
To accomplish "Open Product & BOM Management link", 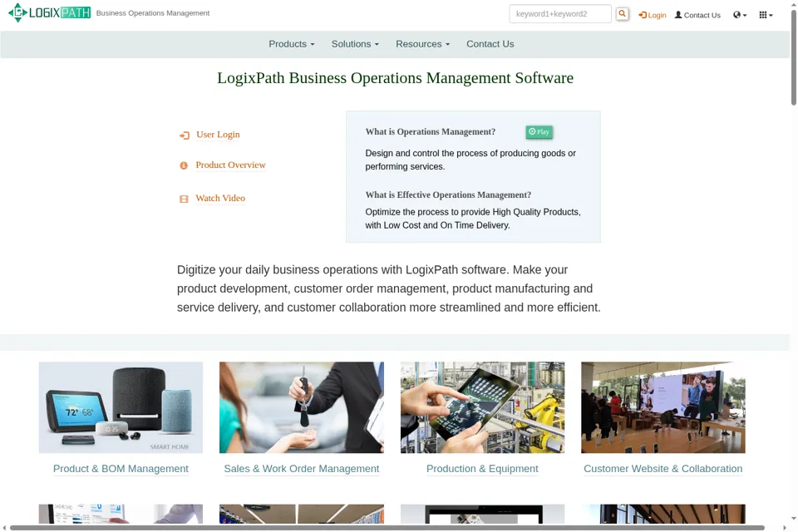I will point(121,468).
